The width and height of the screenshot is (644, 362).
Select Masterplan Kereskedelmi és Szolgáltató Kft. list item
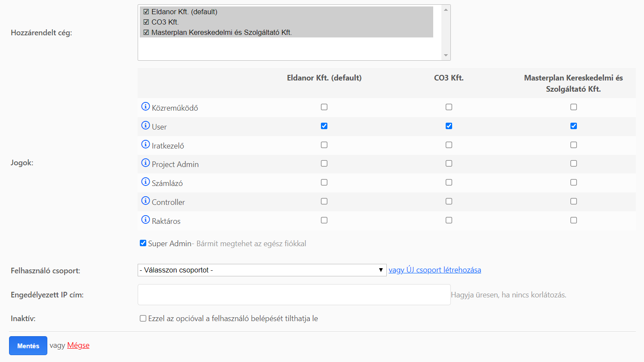[x=221, y=32]
